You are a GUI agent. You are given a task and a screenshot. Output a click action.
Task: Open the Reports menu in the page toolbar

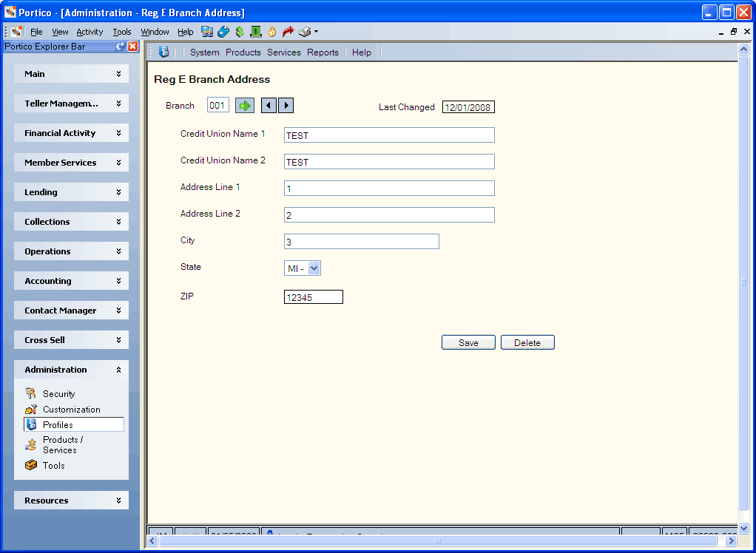tap(323, 52)
